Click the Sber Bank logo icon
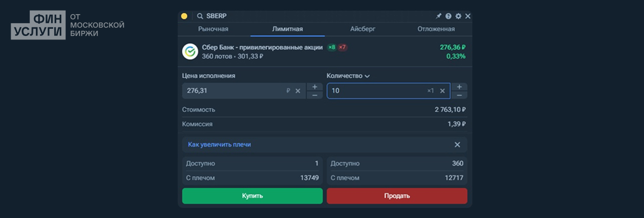This screenshot has width=644, height=218. (x=190, y=52)
